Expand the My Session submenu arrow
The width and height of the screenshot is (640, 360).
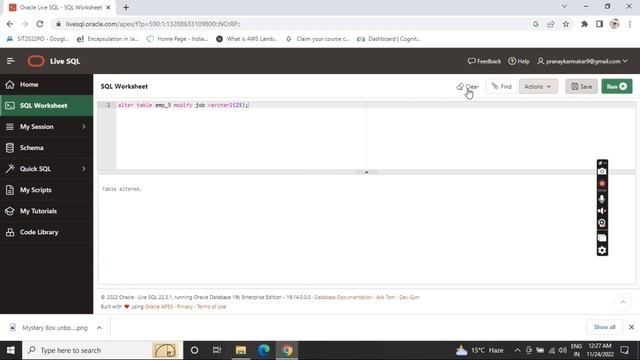pos(84,127)
